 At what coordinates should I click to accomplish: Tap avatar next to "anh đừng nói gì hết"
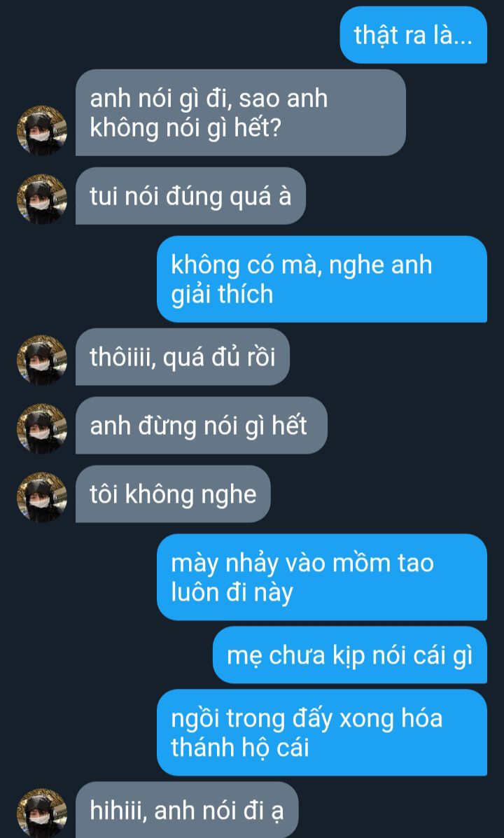point(42,428)
